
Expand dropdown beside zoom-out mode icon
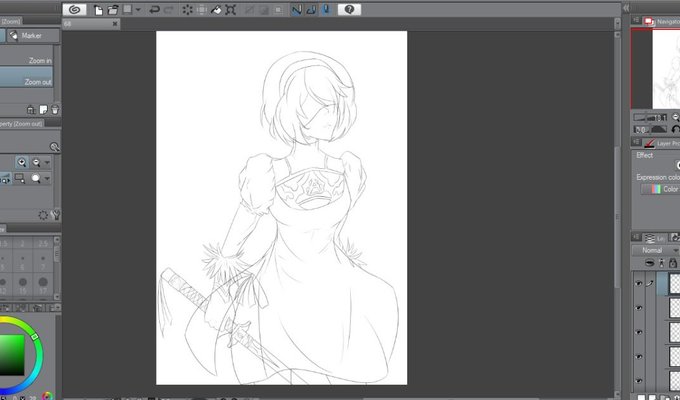[x=47, y=163]
